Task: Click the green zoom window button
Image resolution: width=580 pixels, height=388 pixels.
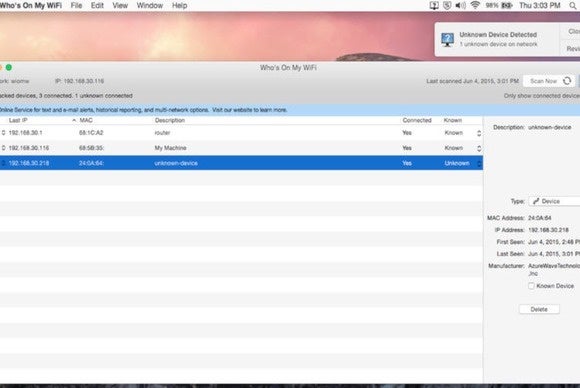Action: (x=9, y=67)
